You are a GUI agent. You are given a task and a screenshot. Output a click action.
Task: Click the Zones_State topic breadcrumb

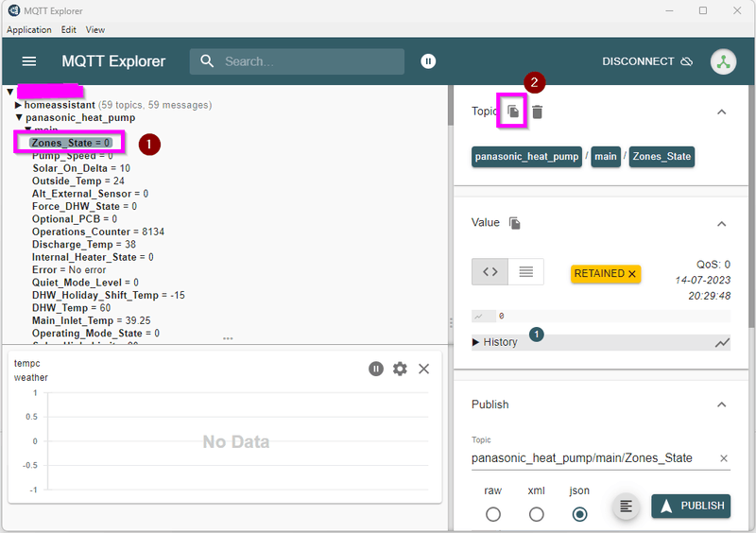click(x=661, y=157)
